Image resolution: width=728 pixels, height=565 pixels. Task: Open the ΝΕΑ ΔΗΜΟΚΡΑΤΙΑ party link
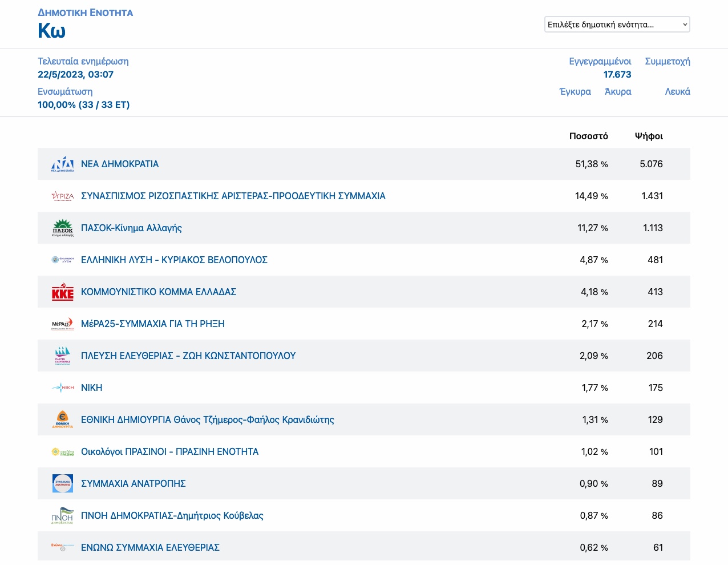pos(120,164)
